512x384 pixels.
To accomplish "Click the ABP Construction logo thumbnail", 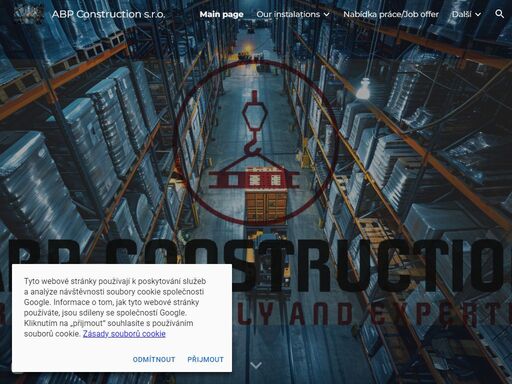I will click(x=28, y=14).
